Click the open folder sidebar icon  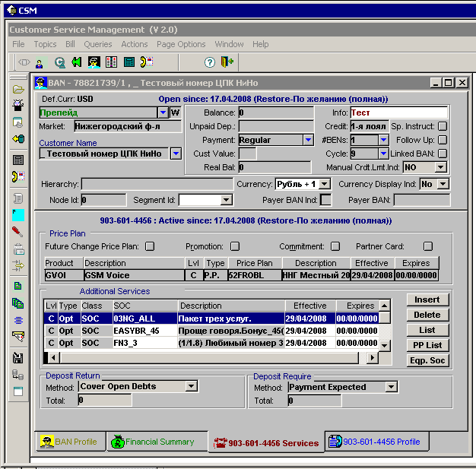tap(18, 90)
